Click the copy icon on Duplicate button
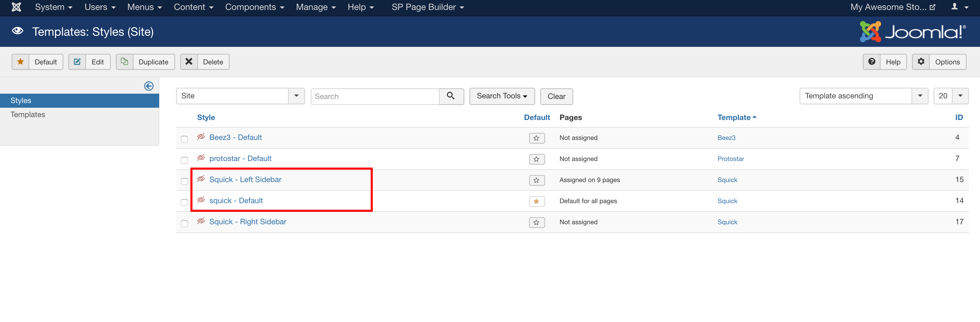 (x=124, y=62)
